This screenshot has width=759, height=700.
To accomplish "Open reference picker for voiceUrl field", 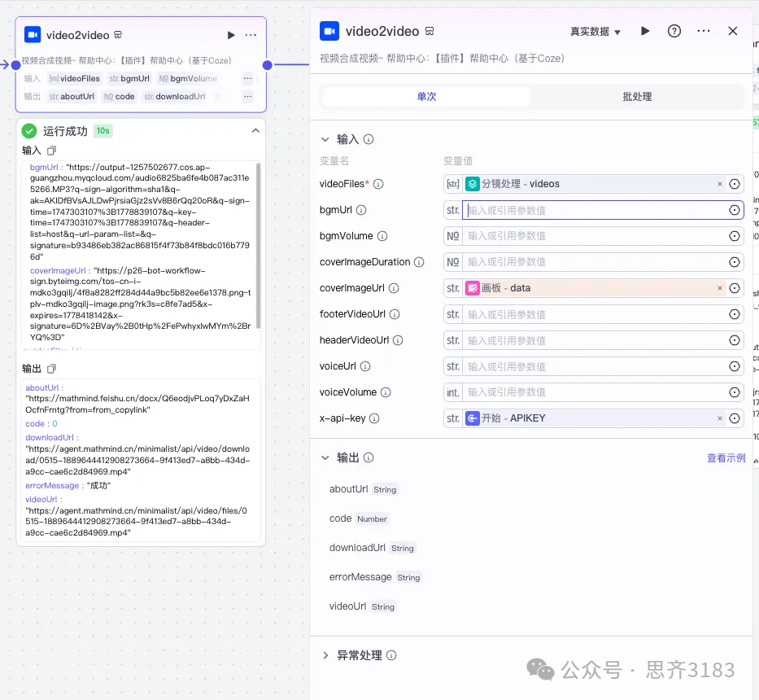I will coord(735,366).
